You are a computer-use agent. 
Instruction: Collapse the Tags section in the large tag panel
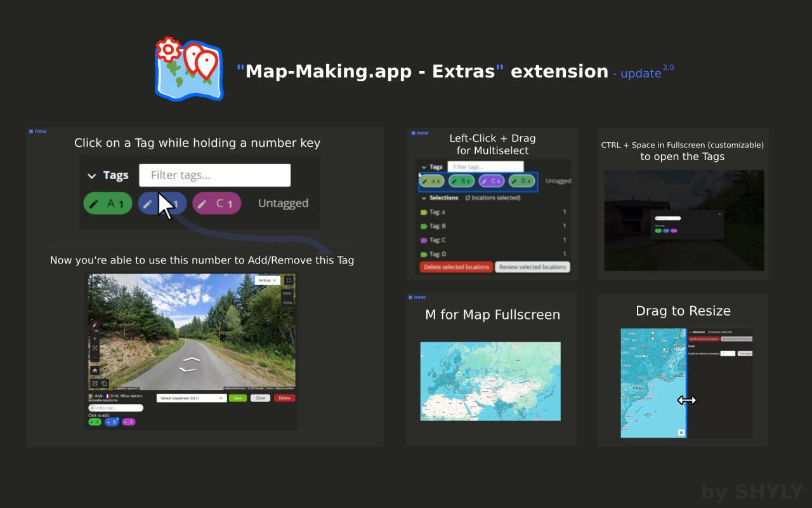tap(92, 176)
